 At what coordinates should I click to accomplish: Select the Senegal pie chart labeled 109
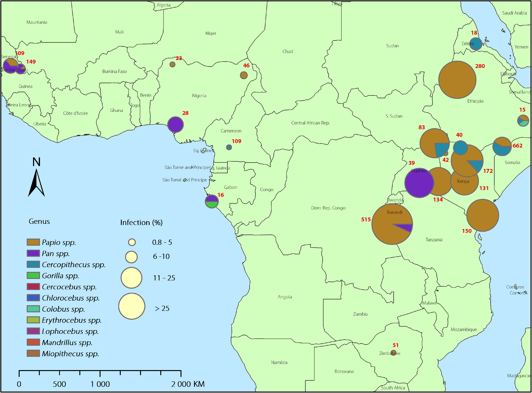[x=10, y=66]
